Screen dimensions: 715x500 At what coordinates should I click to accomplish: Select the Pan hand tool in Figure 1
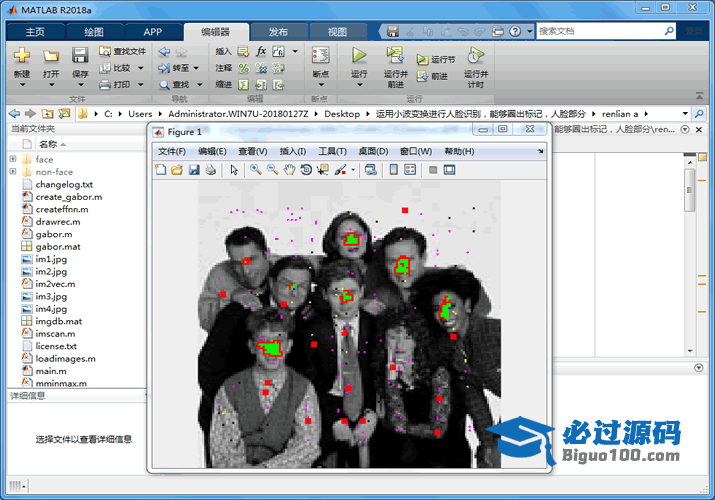point(289,170)
